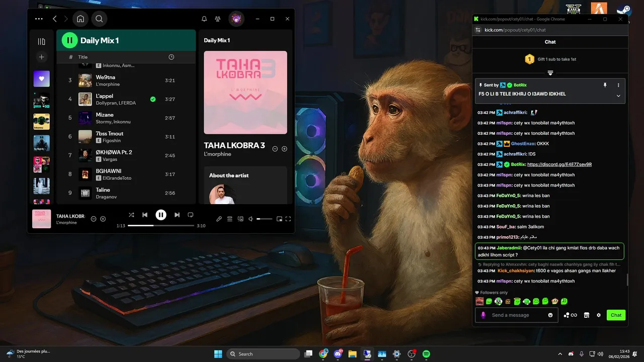
Task: Select track 7bss Tmout
Action: (x=126, y=137)
